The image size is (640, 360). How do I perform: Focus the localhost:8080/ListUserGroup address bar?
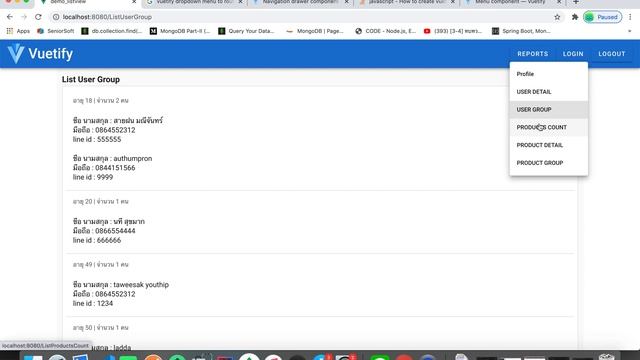coord(302,17)
